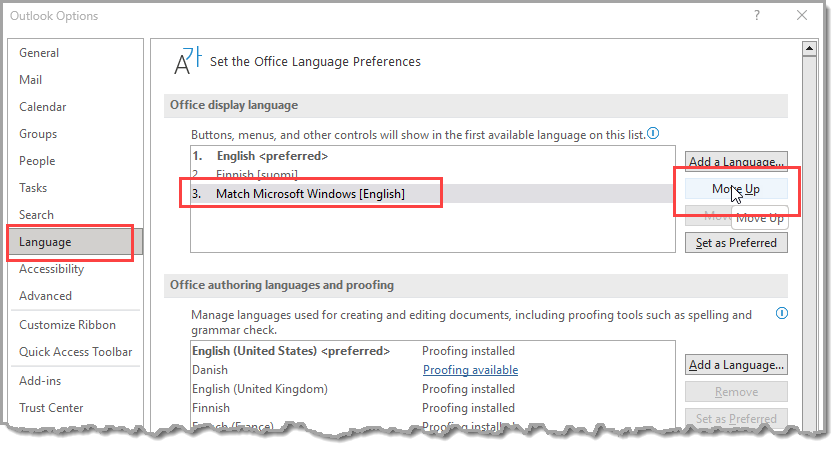The width and height of the screenshot is (836, 450).
Task: Open Customize Ribbon settings
Action: (x=67, y=325)
